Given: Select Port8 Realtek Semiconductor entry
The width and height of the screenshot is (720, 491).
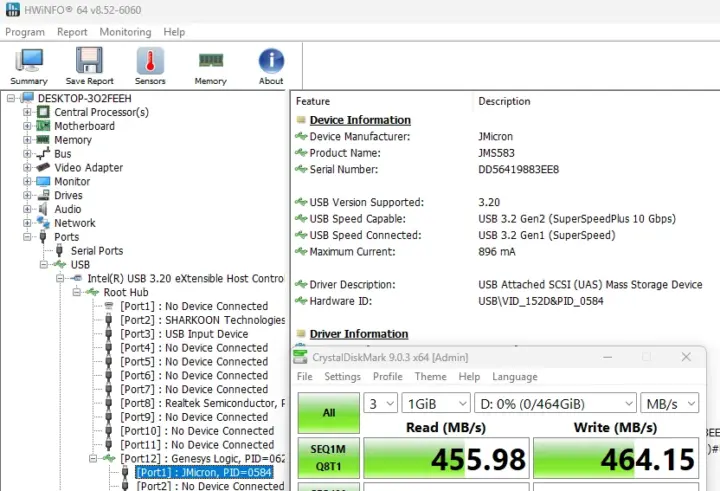Looking at the screenshot, I should [202, 403].
